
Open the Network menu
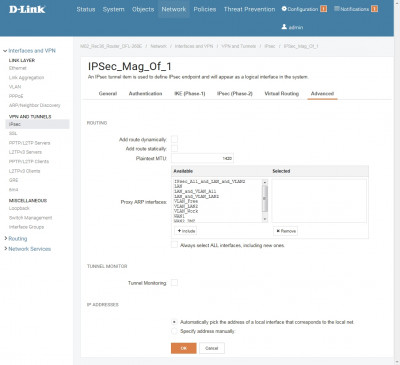174,9
